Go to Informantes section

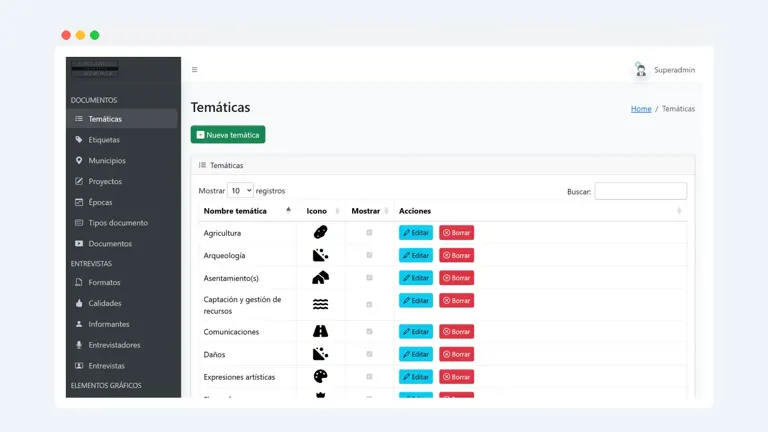pyautogui.click(x=121, y=324)
